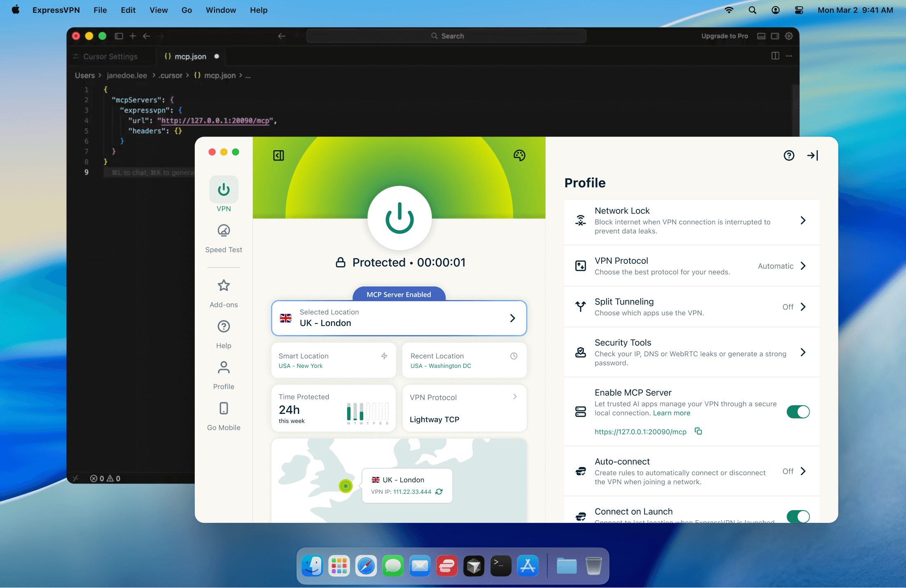Close the Profile panel with arrow icon
Image resolution: width=906 pixels, height=588 pixels.
click(812, 156)
